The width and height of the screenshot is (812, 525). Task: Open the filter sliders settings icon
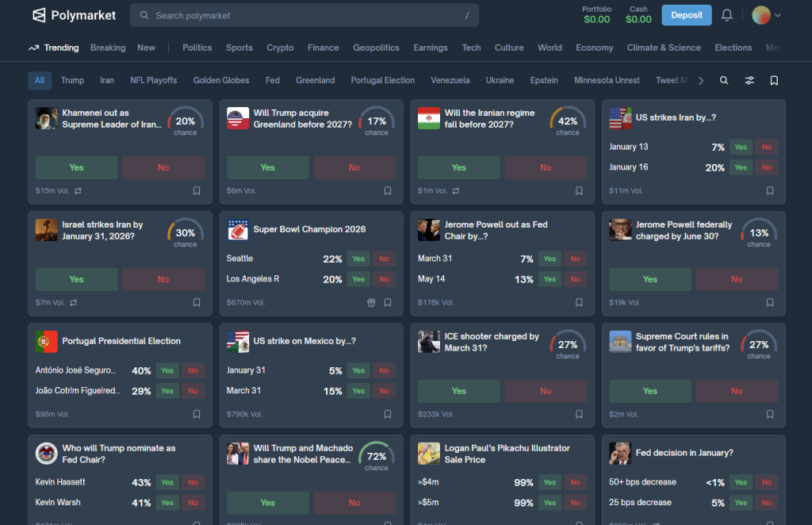[749, 80]
